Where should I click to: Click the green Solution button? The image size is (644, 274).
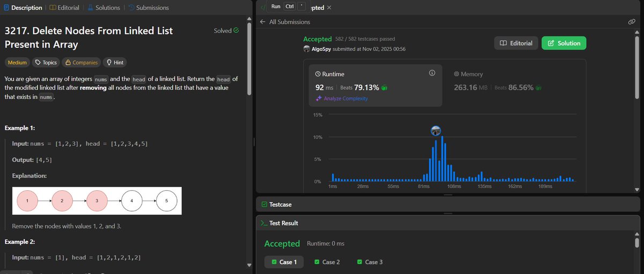[x=564, y=43]
